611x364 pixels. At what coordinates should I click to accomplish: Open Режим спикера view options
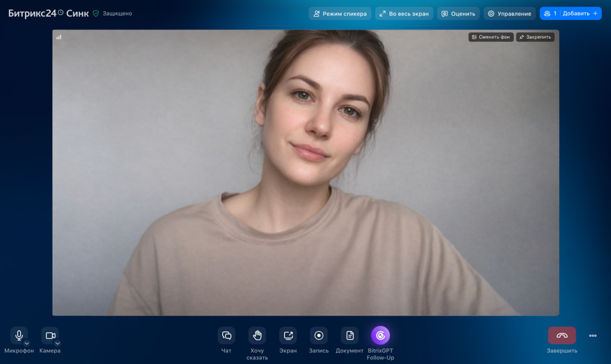click(x=340, y=13)
